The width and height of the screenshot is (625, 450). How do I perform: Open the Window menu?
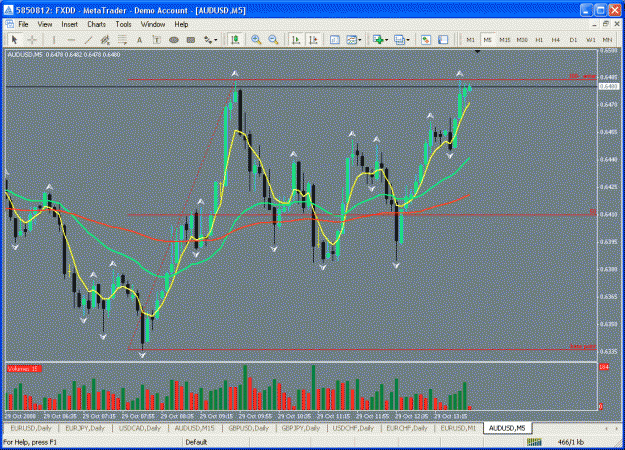click(153, 24)
